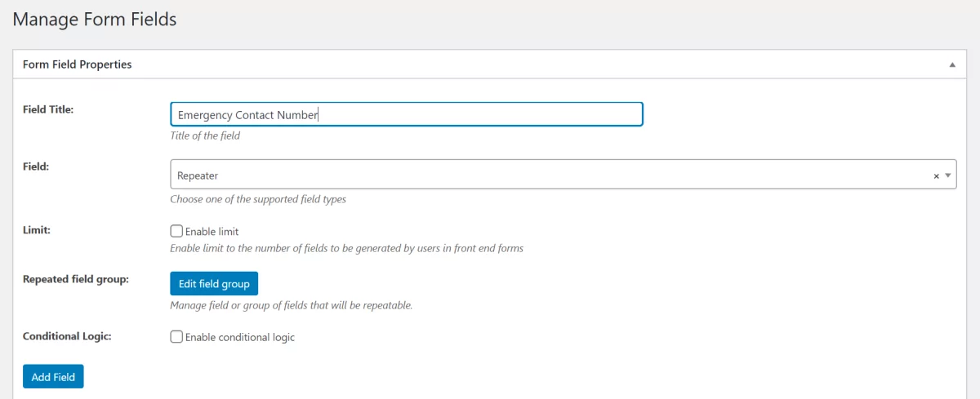This screenshot has width=980, height=399.
Task: Open the Field type dropdown arrow
Action: [947, 175]
